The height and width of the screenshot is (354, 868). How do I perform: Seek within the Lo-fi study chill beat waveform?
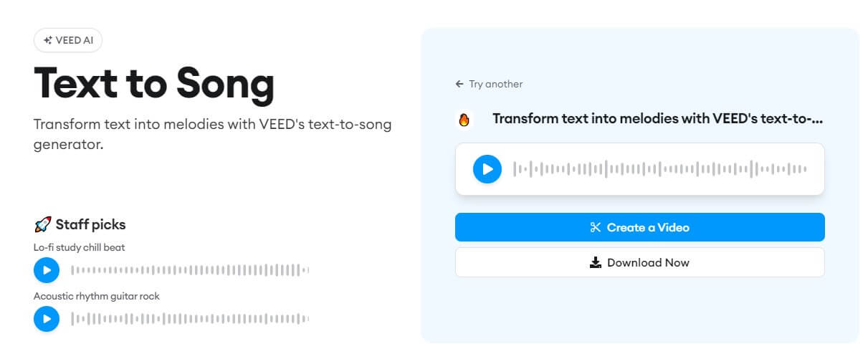pyautogui.click(x=190, y=270)
